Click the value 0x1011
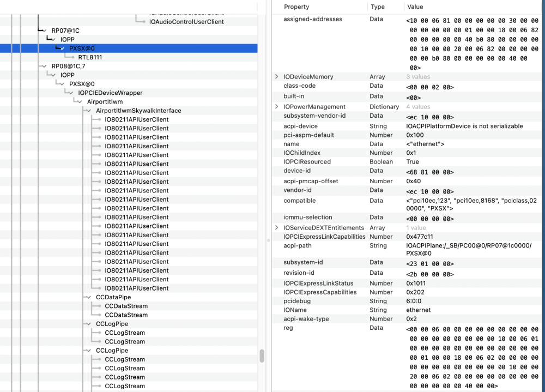The width and height of the screenshot is (545, 392). click(x=416, y=283)
